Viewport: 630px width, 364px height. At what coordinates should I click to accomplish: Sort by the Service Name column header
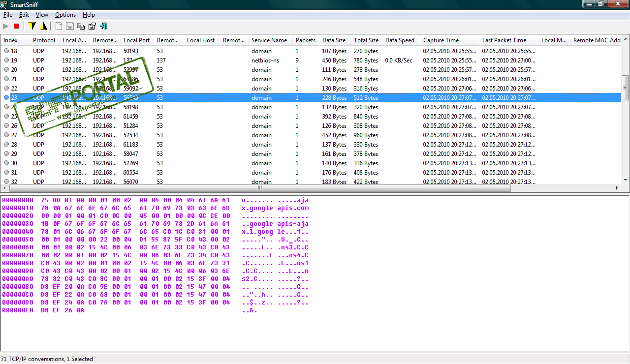pos(270,40)
